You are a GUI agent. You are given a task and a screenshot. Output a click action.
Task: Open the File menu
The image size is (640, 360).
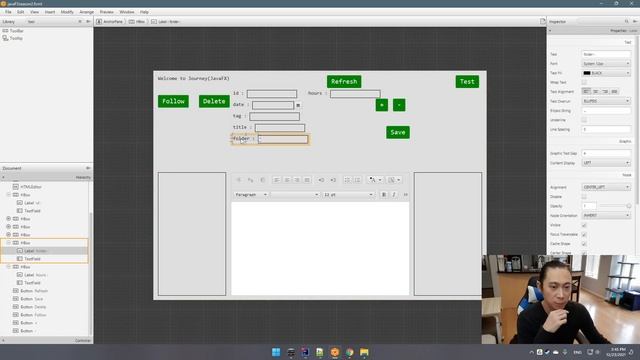pos(8,12)
